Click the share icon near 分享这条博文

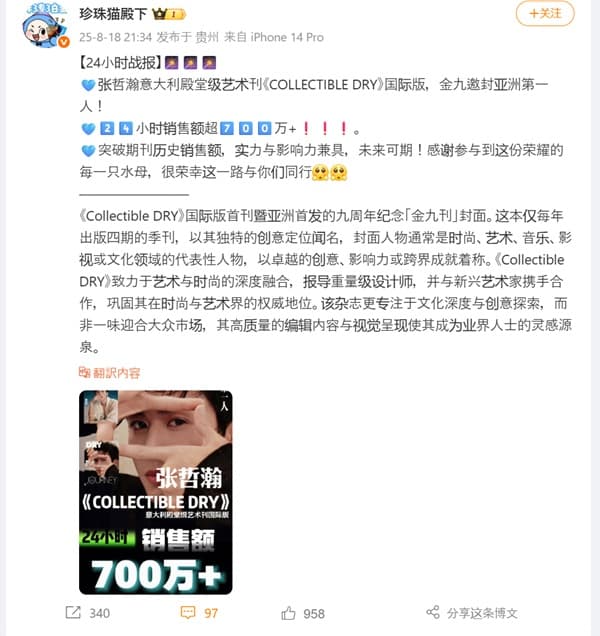click(433, 612)
